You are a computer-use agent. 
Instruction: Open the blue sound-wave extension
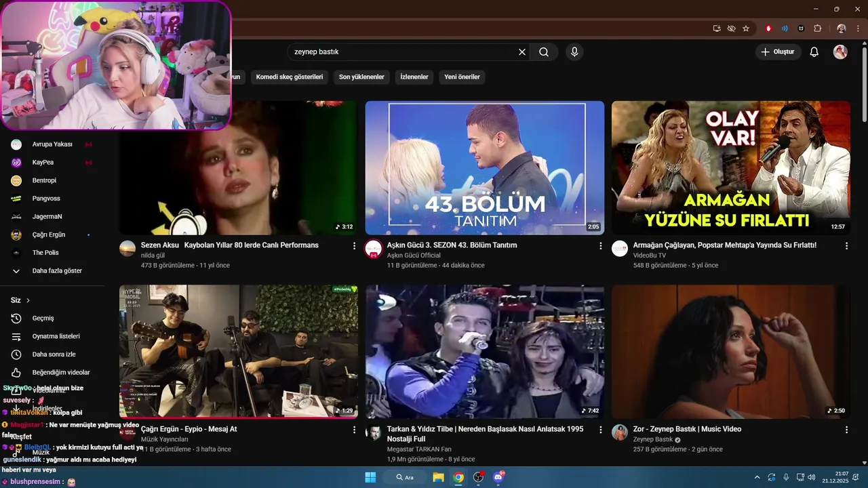785,28
